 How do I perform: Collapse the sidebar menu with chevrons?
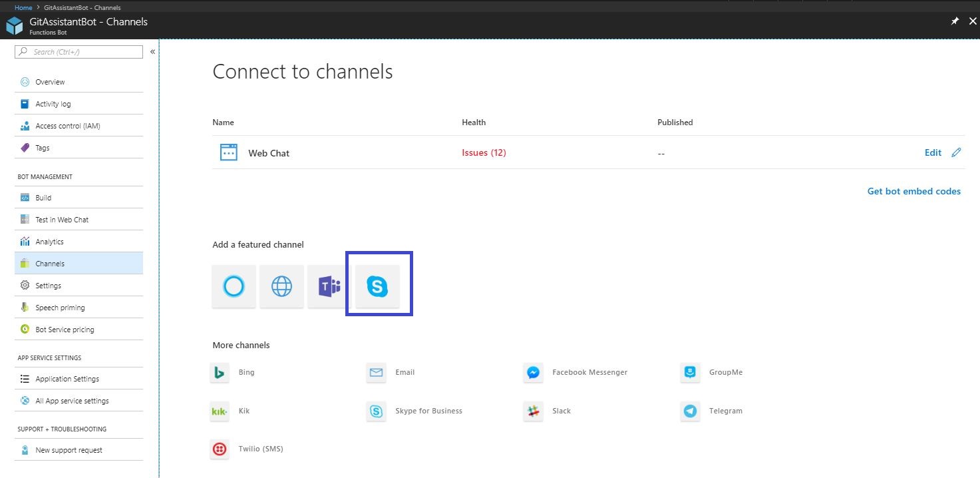pos(152,51)
